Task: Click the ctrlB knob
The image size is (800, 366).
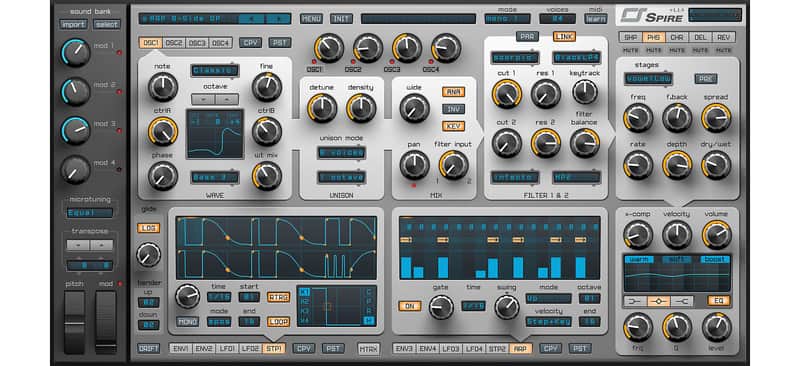Action: [x=267, y=131]
